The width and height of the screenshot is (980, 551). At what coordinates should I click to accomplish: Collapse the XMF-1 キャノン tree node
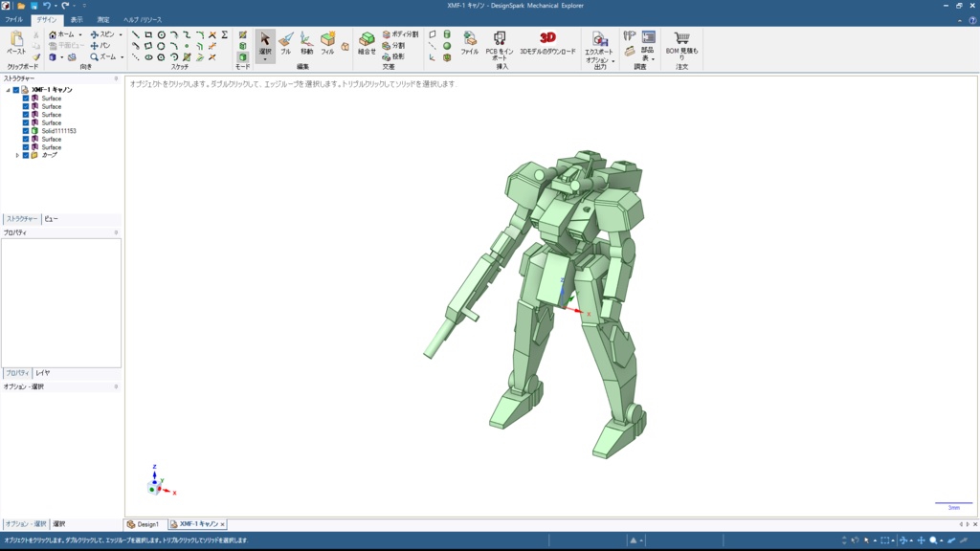pos(8,90)
